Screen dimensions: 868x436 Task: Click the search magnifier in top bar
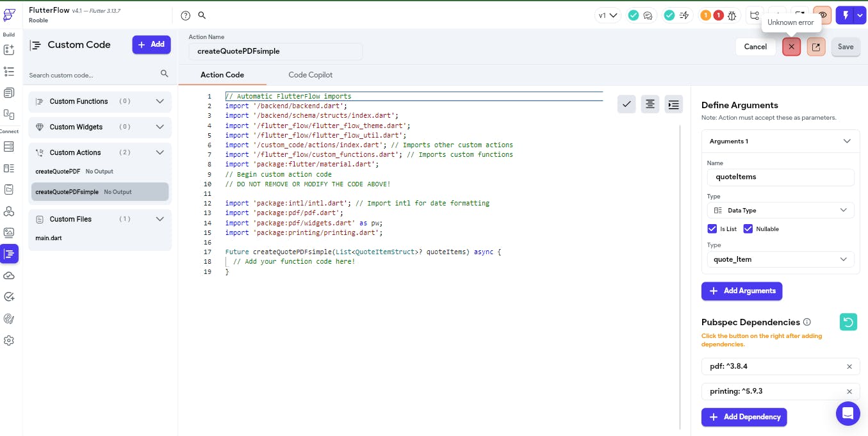pos(202,15)
